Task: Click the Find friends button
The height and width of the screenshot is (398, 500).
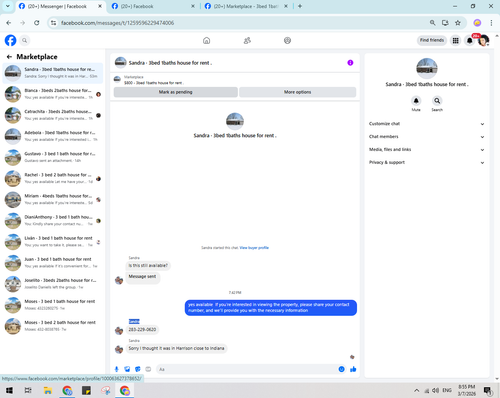Action: point(432,40)
